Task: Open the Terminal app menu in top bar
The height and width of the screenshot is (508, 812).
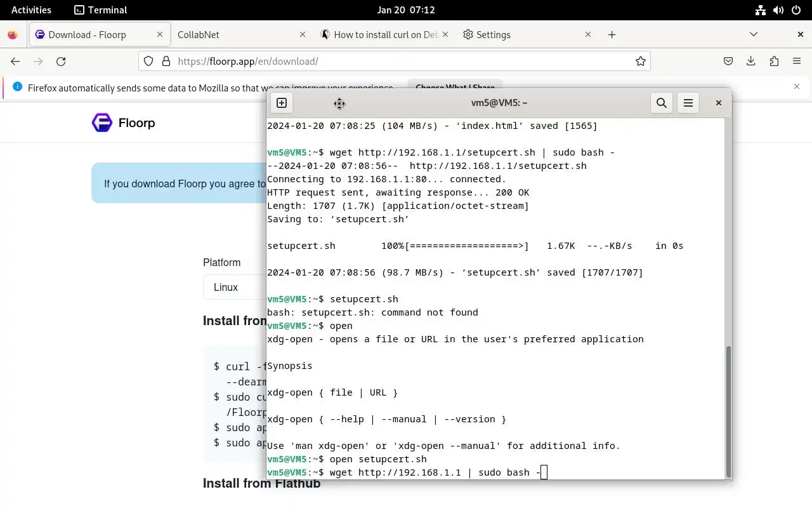Action: (x=100, y=10)
